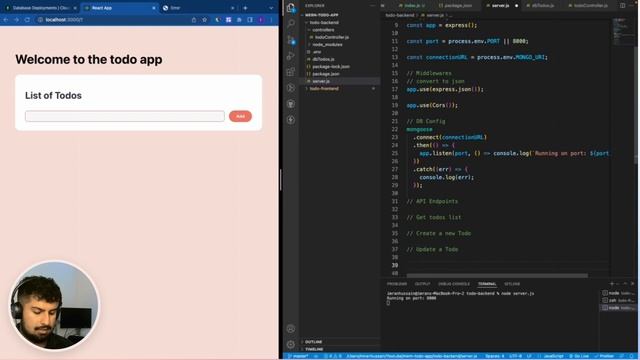The height and width of the screenshot is (360, 640).
Task: Switch to the Problems panel tab
Action: tap(397, 284)
